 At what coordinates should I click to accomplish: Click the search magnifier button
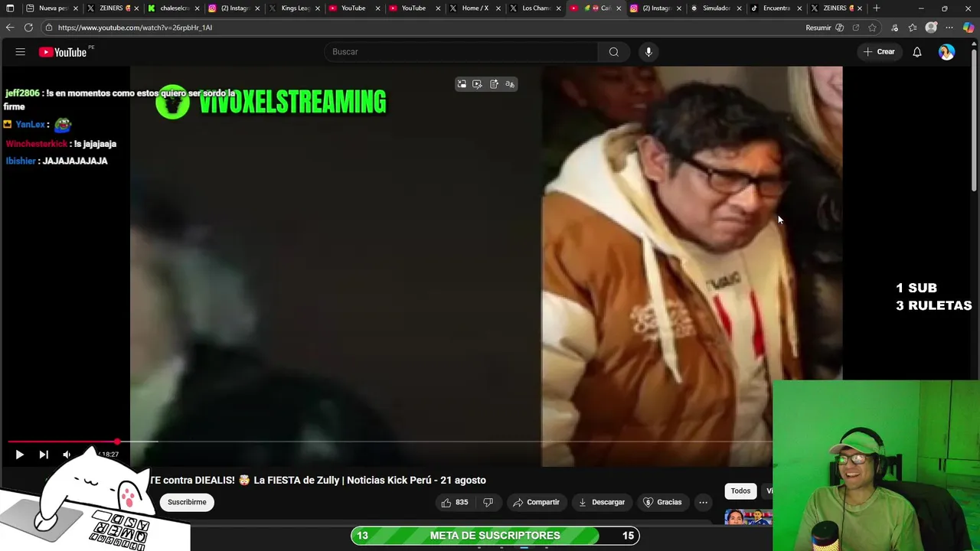tap(613, 52)
